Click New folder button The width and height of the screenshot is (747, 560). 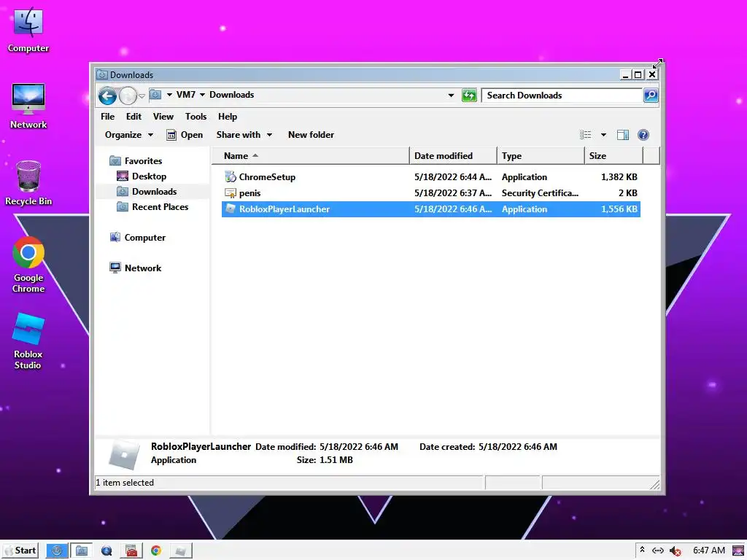pos(311,135)
